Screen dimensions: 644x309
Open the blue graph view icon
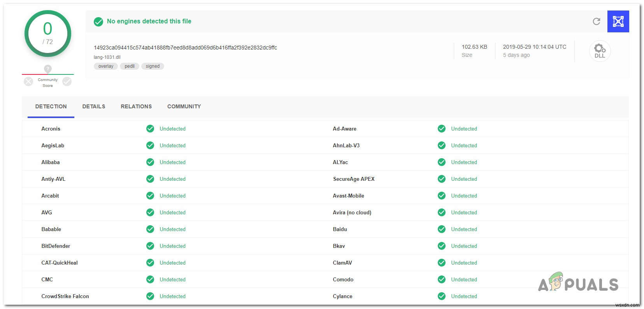coord(618,21)
